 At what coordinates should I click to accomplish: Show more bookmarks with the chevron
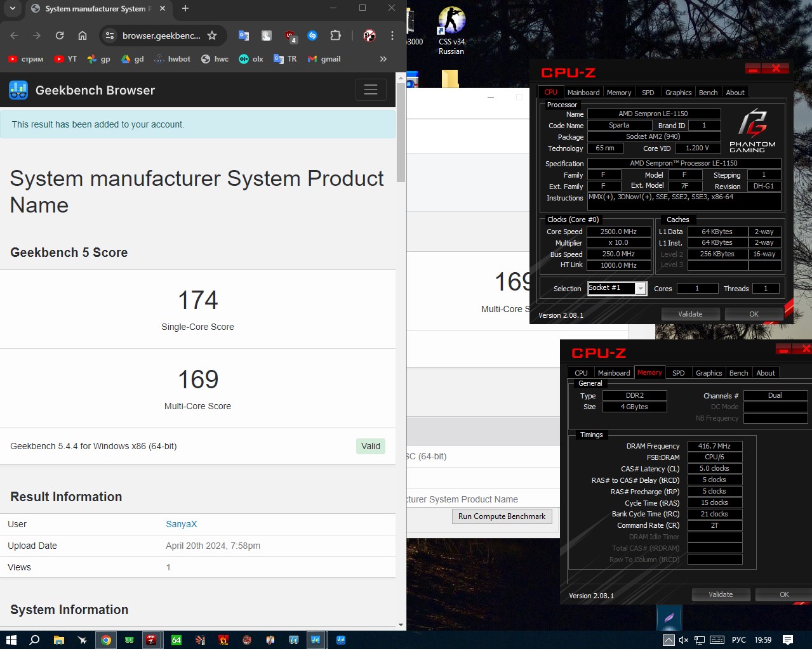(383, 59)
